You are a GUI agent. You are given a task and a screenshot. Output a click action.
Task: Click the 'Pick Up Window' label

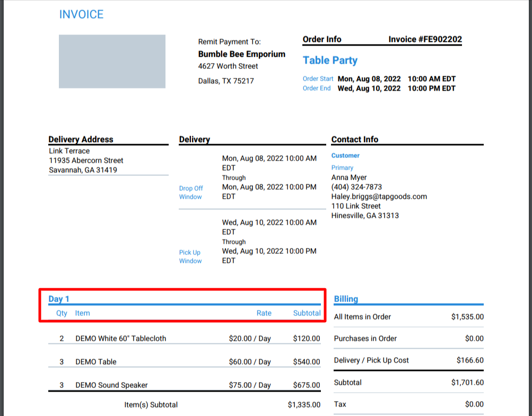tap(190, 256)
